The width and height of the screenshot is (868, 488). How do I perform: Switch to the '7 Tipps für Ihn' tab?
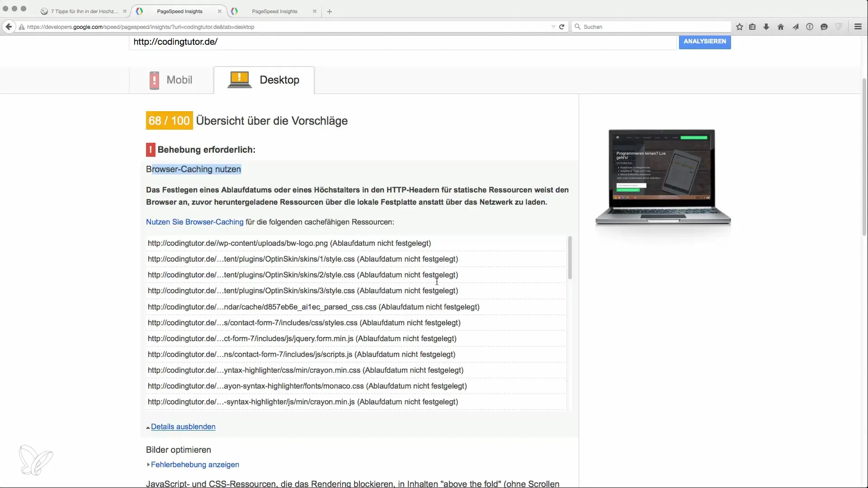click(x=84, y=11)
